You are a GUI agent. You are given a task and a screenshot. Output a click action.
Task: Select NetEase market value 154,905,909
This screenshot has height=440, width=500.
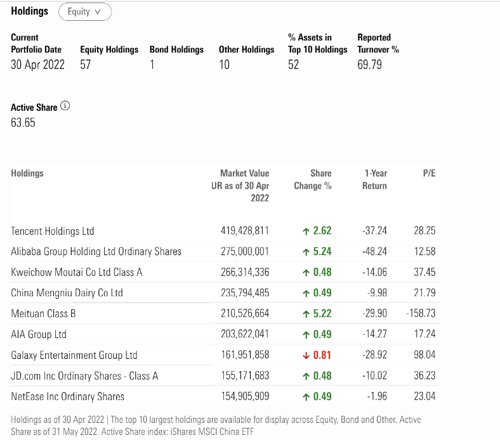click(x=245, y=396)
